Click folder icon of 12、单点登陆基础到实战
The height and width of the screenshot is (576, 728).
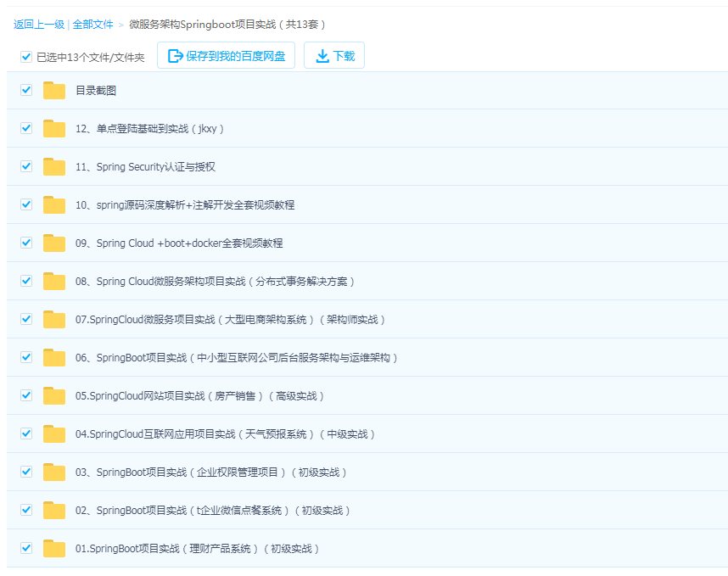54,129
